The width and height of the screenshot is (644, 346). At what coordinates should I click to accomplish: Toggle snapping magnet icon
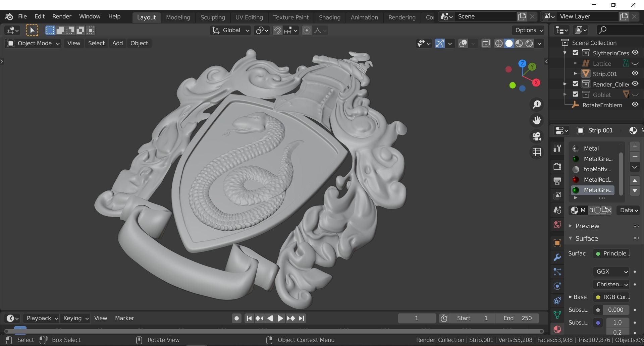pos(277,31)
